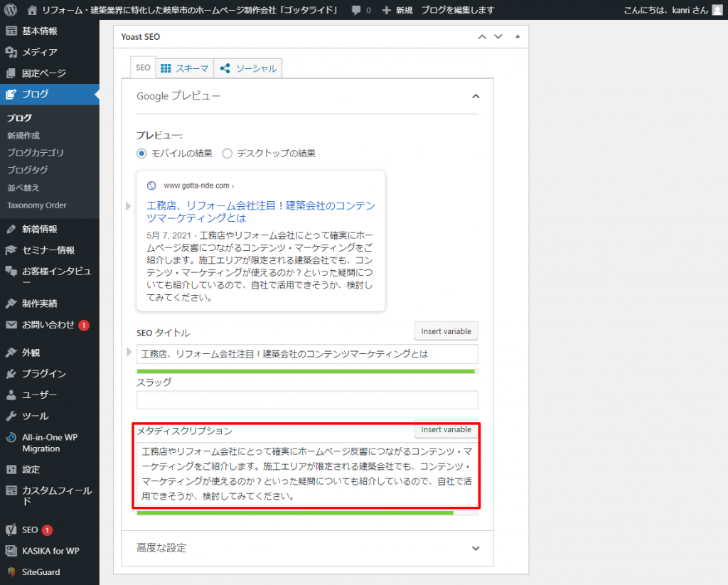Open the プラグイン plugins menu
Viewport: 728px width, 585px height.
coord(43,374)
